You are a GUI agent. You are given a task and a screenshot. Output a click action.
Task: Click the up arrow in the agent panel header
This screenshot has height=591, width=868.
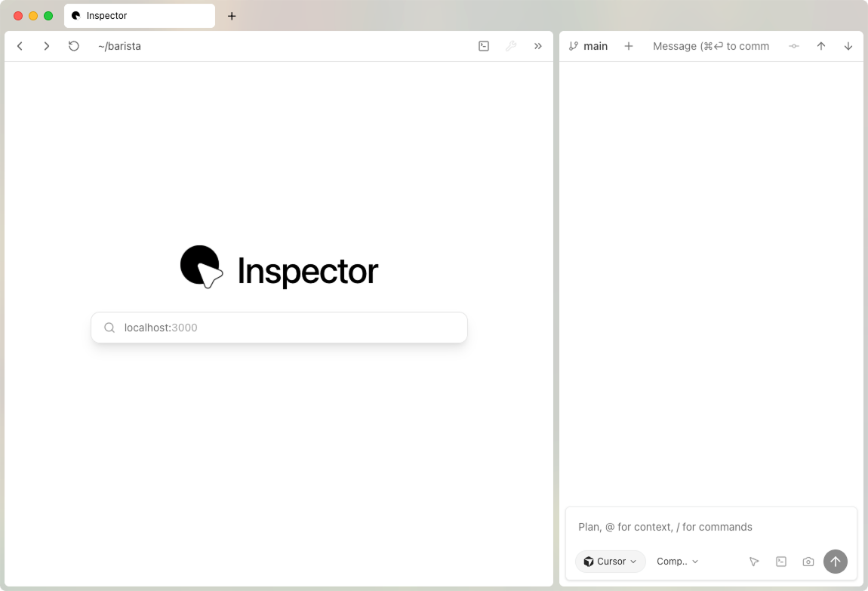click(821, 46)
